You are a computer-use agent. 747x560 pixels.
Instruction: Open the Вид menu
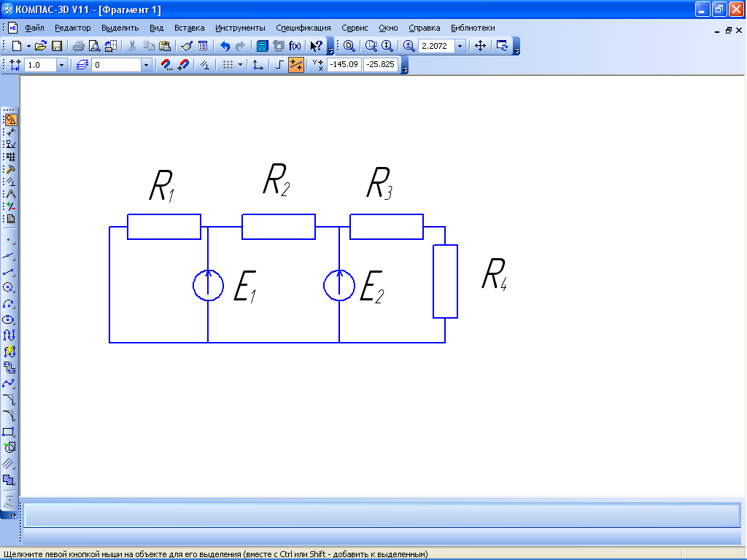(x=156, y=28)
